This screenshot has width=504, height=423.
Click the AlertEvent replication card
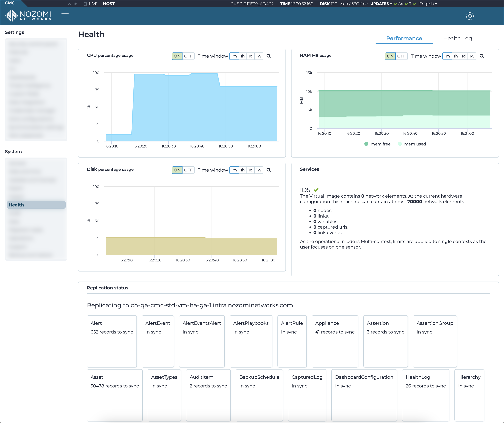(x=158, y=341)
